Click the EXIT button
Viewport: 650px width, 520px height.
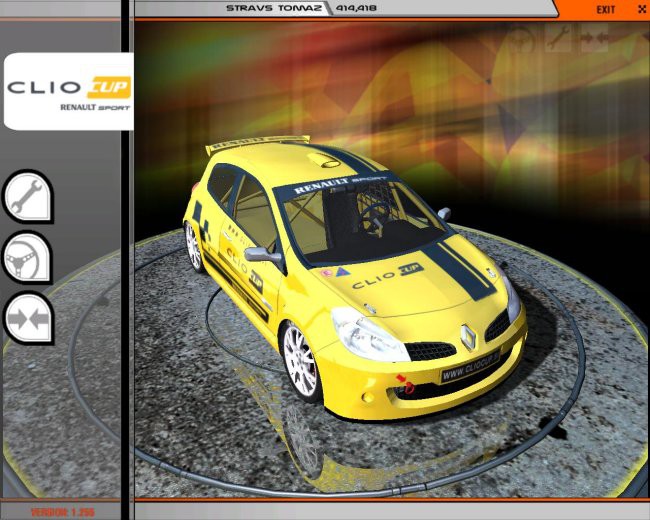coord(606,10)
